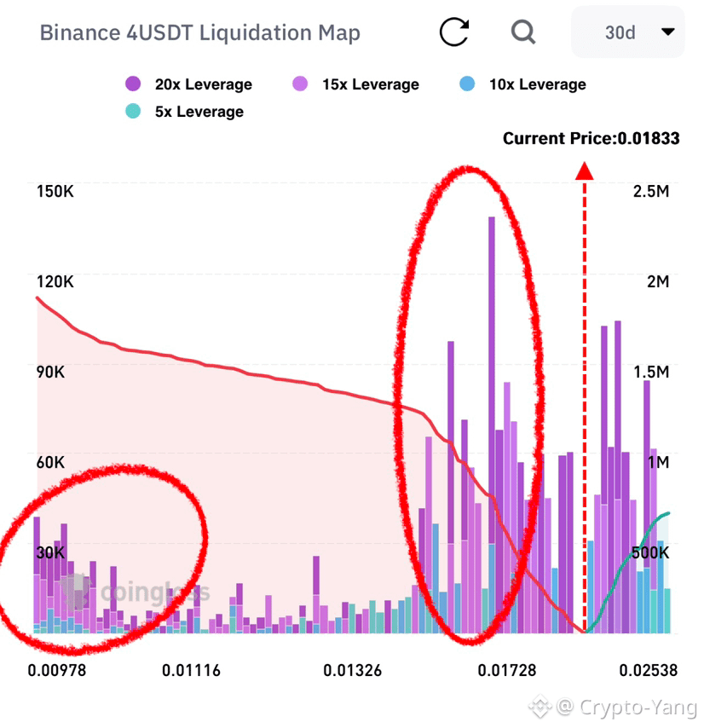The image size is (704, 728).
Task: Toggle the 15x Leverage legend series
Action: [x=355, y=84]
